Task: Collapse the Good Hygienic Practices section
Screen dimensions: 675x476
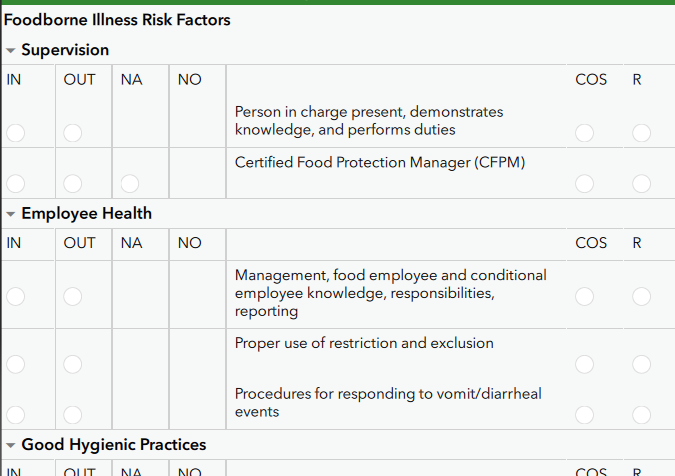Action: (x=11, y=445)
